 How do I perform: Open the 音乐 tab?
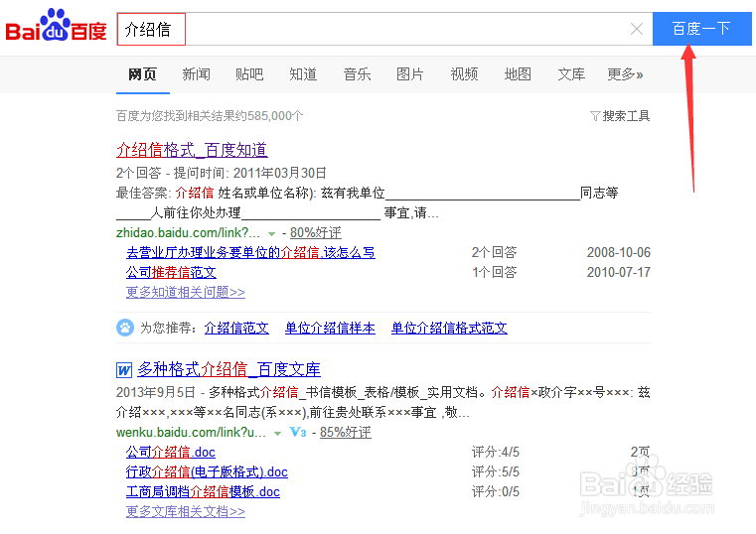pos(357,74)
